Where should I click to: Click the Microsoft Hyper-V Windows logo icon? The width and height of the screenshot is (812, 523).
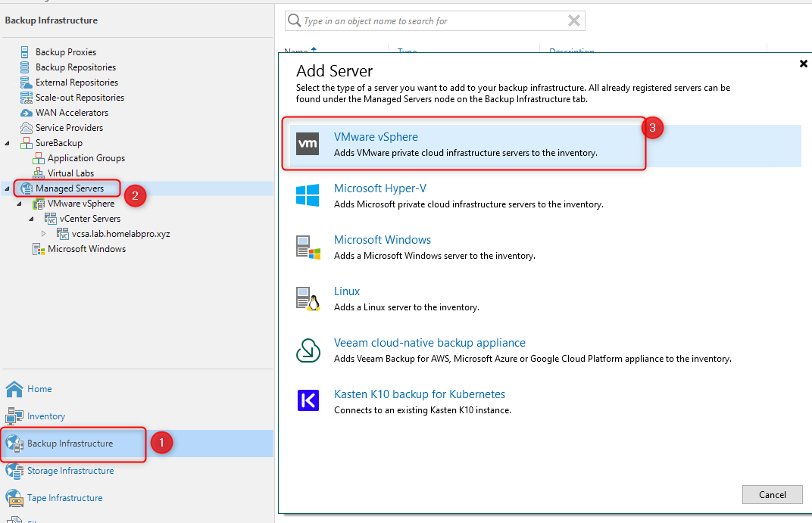(308, 195)
